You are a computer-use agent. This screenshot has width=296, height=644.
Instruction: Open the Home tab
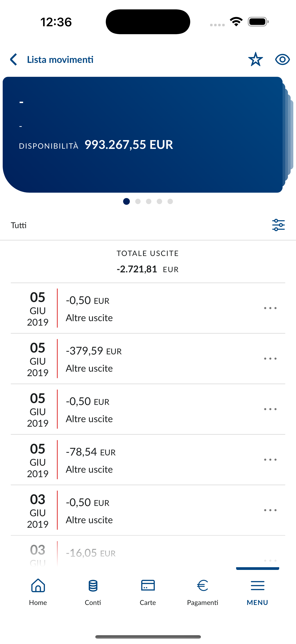coord(38,592)
